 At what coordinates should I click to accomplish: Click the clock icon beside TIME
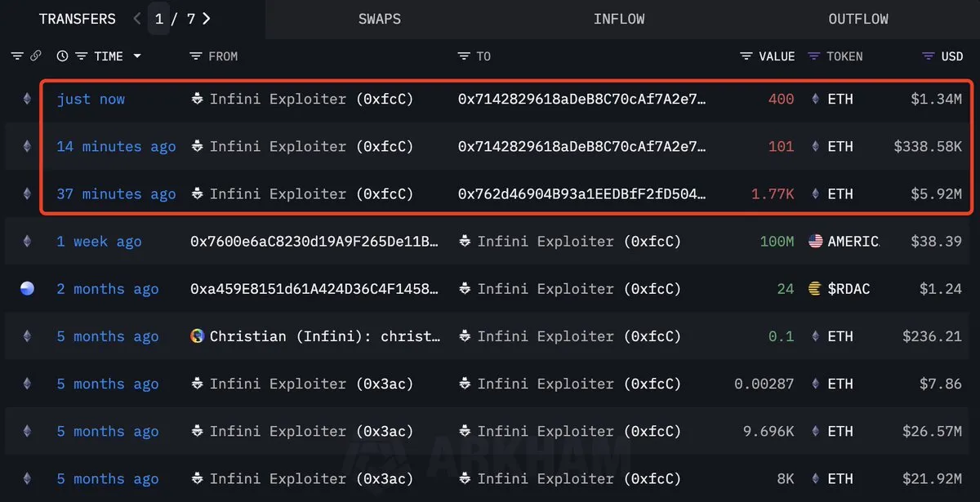(62, 56)
